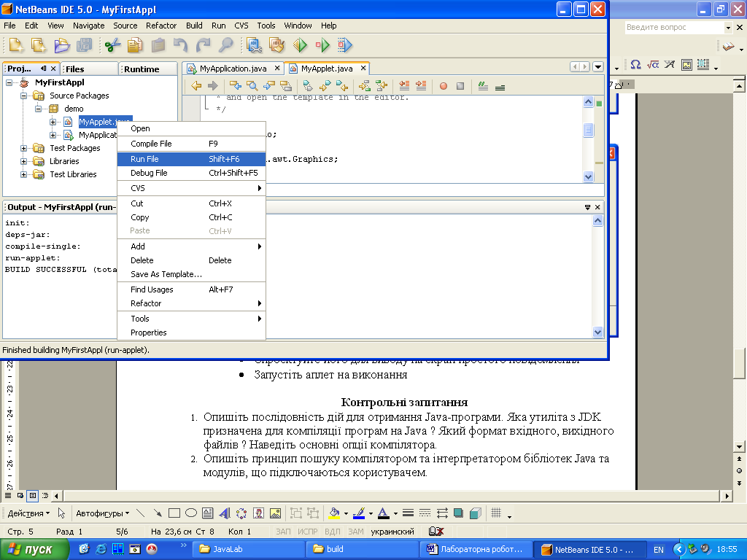Click the Shift Line Left icon
Screen dimensions: 747x560
pos(404,86)
